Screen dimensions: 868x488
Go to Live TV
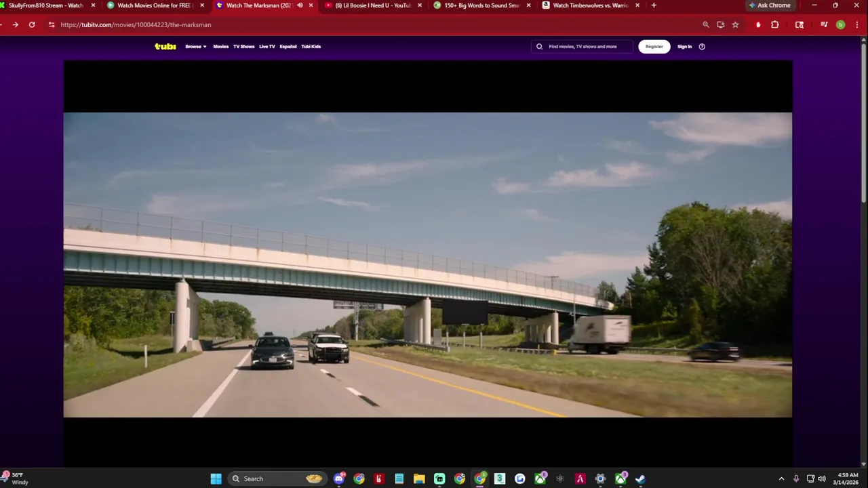click(x=267, y=47)
